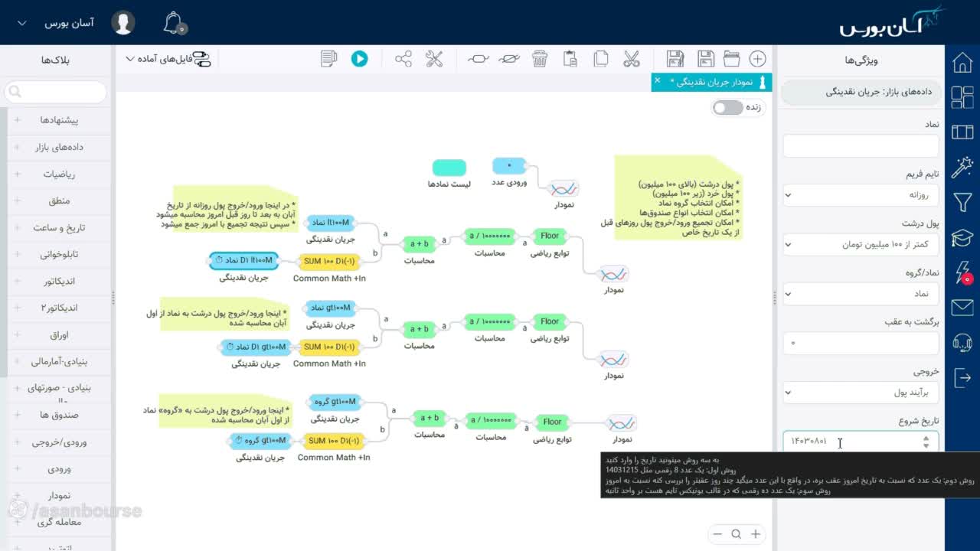Click the notification bell icon
The width and height of the screenshot is (980, 551).
pyautogui.click(x=175, y=23)
